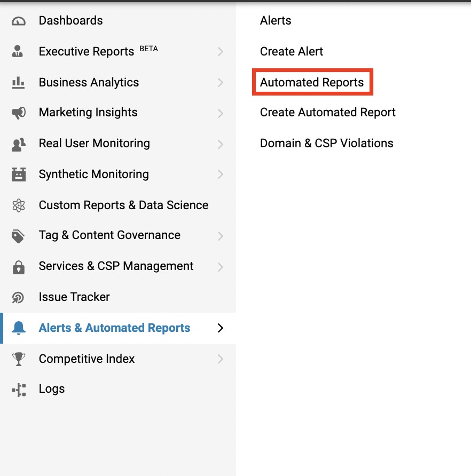471x476 pixels.
Task: Open the Alerts submenu entry
Action: (276, 21)
